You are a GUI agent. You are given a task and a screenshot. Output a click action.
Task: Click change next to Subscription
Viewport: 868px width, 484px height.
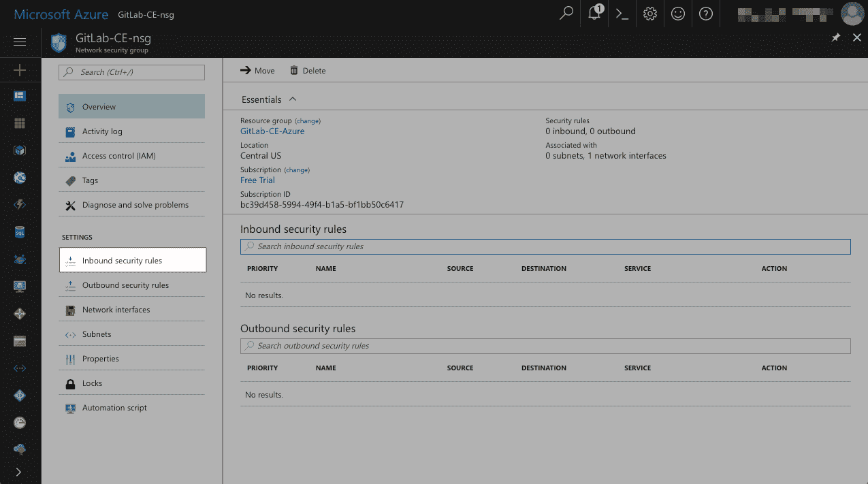pos(297,170)
